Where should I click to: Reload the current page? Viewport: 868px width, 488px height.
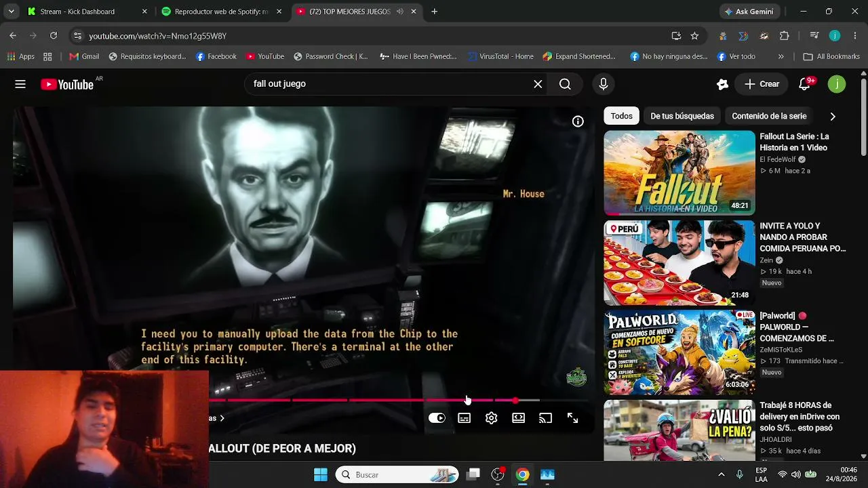(x=54, y=36)
